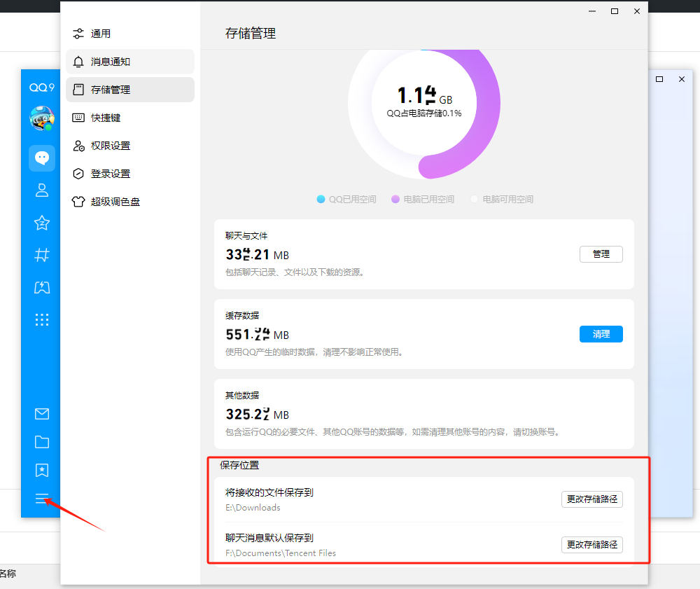Click the 缓存数据 551 MB value
Image resolution: width=700 pixels, height=589 pixels.
[x=257, y=335]
